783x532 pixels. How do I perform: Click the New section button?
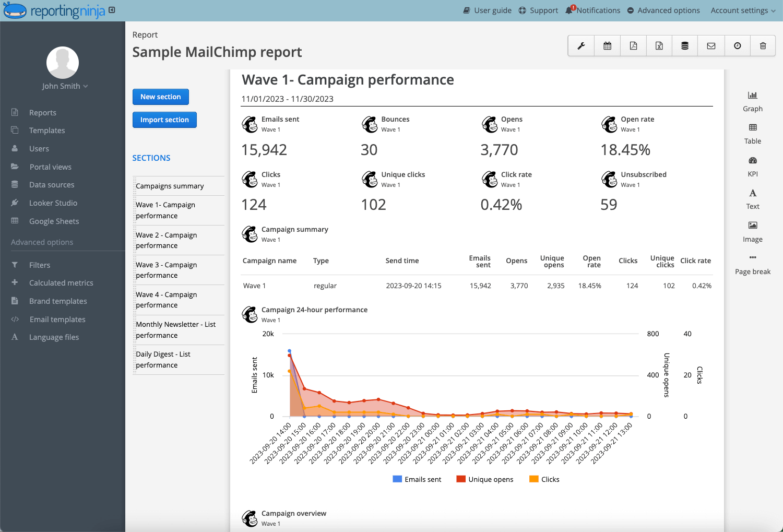161,97
